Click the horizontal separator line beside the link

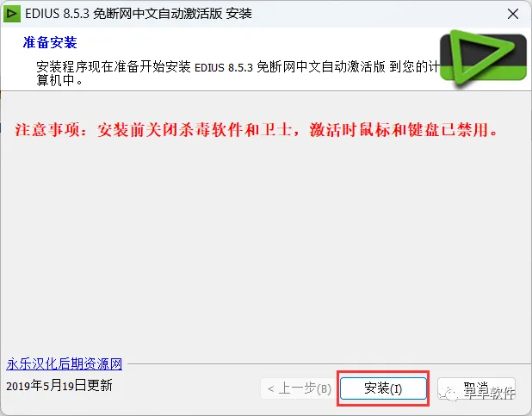point(328,364)
